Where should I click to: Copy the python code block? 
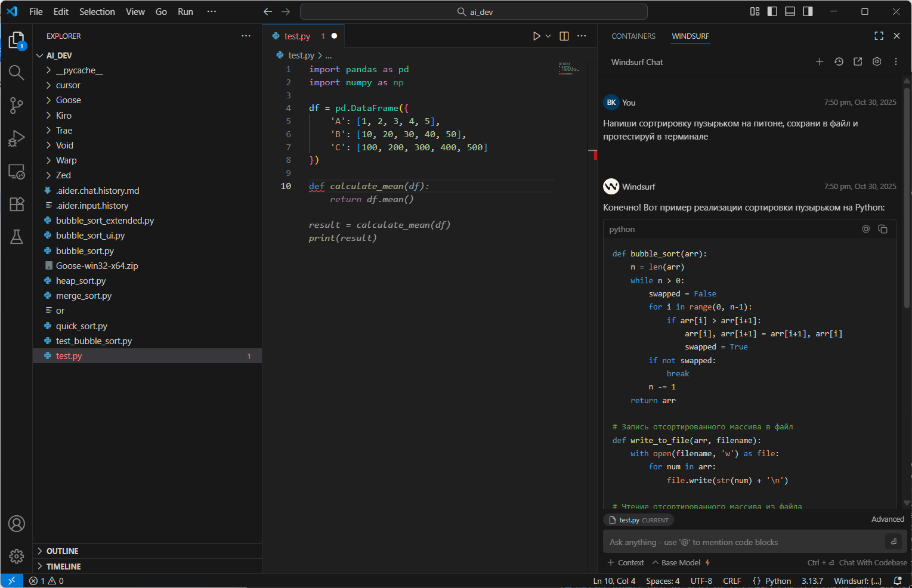(883, 229)
